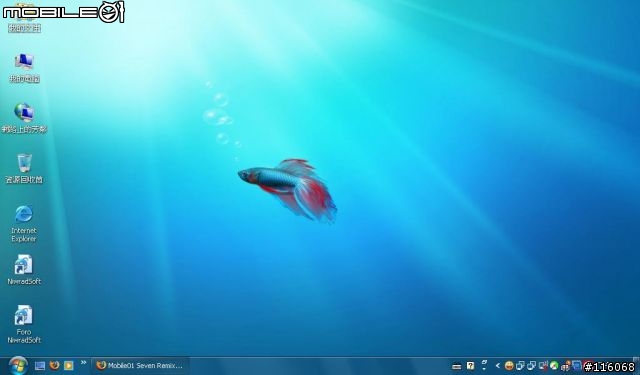Select the 資源回收筒 Recycle Bin icon
This screenshot has height=375, width=640.
[x=24, y=169]
